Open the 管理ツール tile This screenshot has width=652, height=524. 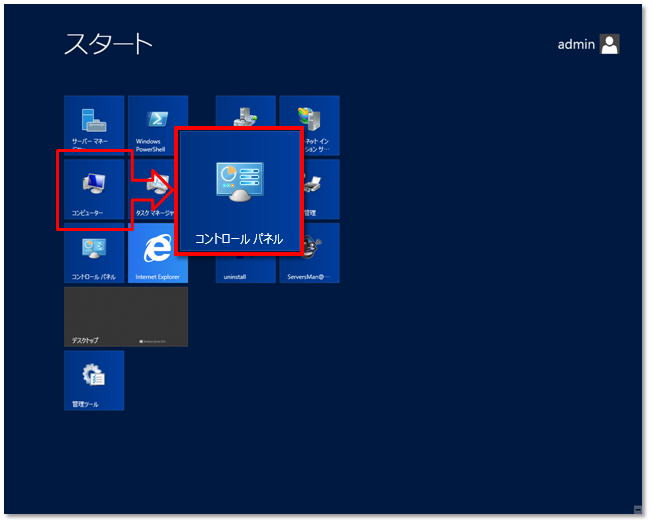[94, 380]
